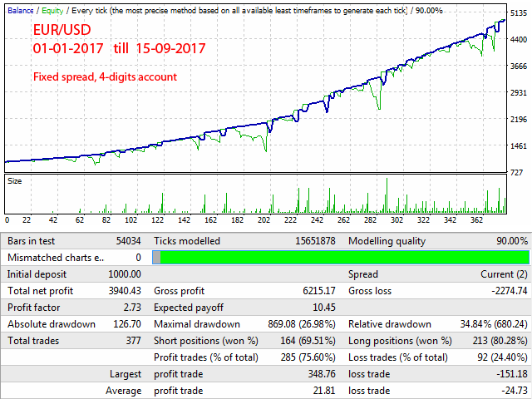Screen dimensions: 532x399
Task: Click the 'Bars in test' value 54034
Action: point(128,241)
